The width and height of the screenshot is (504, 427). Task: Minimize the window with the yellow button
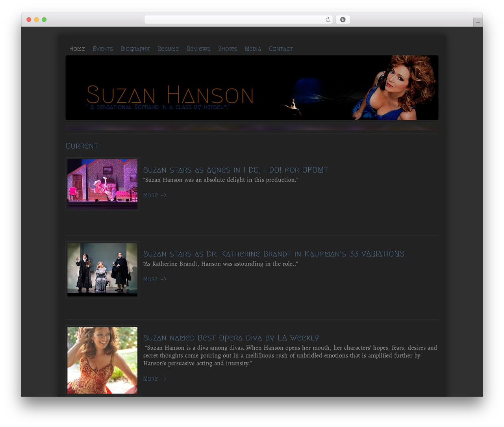click(x=36, y=20)
